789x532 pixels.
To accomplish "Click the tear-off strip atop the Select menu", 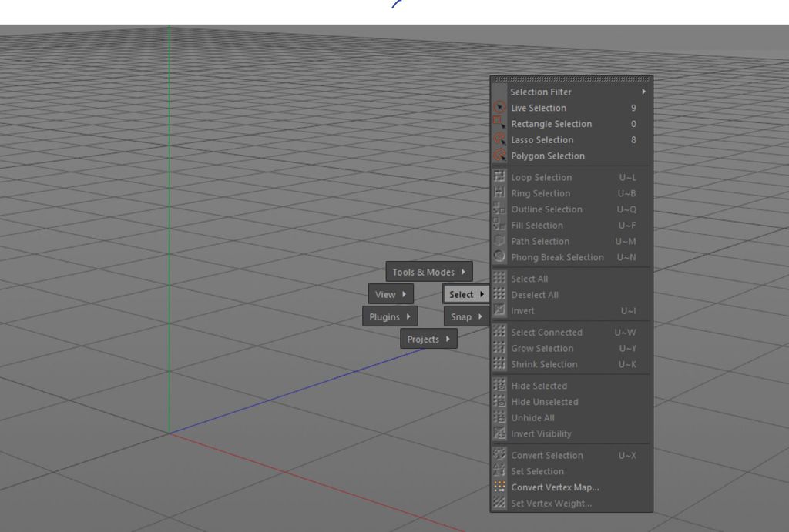I will coord(570,79).
